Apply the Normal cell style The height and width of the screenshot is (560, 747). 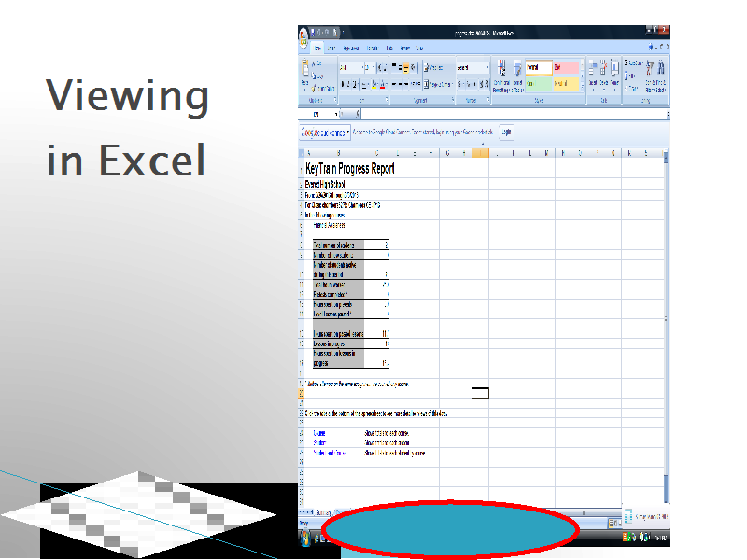point(539,67)
